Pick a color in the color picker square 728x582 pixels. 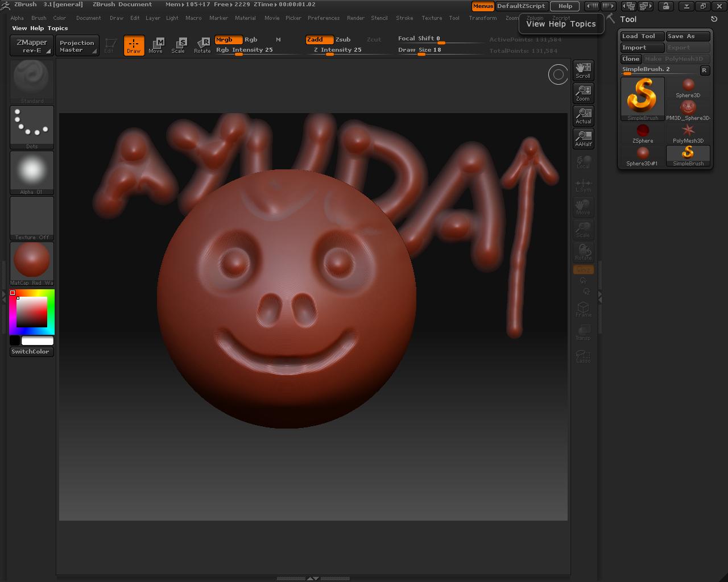click(31, 312)
